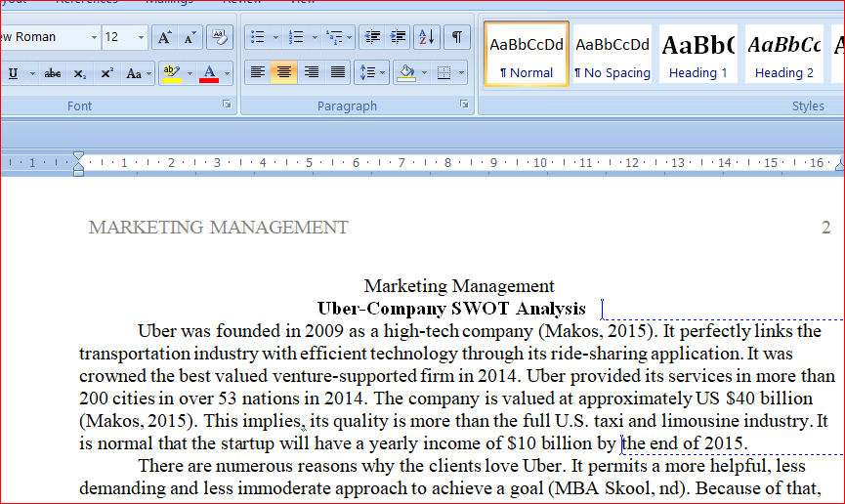The height and width of the screenshot is (504, 845).
Task: Click the Grow Font button
Action: click(164, 37)
